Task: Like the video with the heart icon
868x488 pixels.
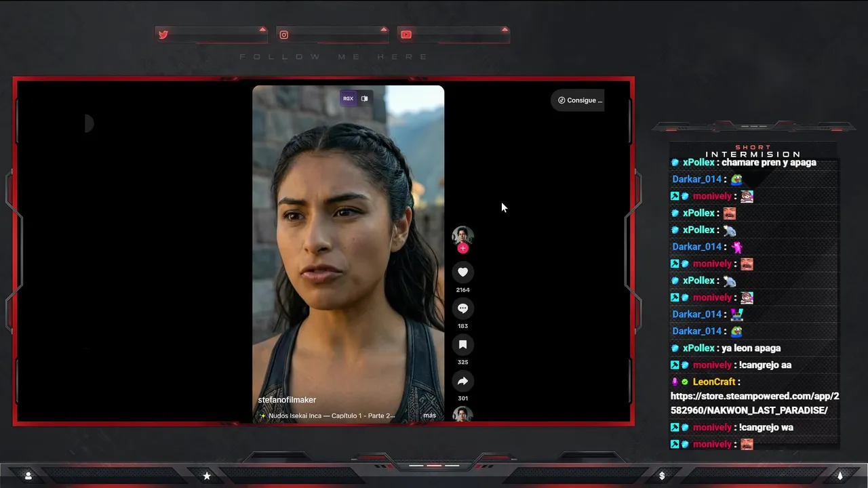Action: [462, 272]
